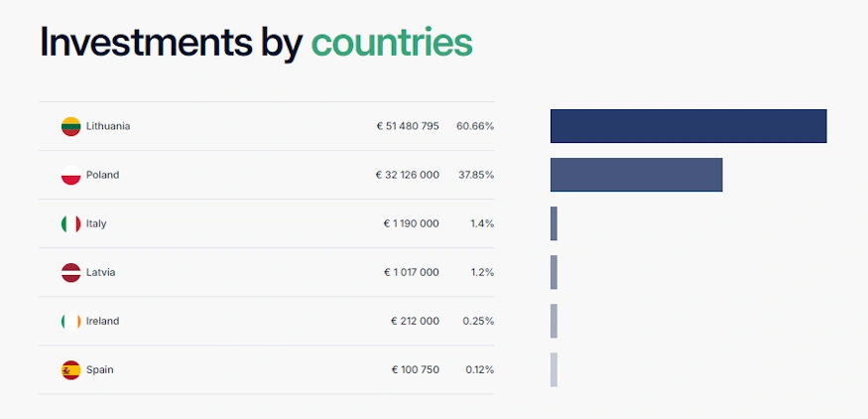Image resolution: width=868 pixels, height=419 pixels.
Task: Click the green "countries" heading word
Action: (392, 43)
